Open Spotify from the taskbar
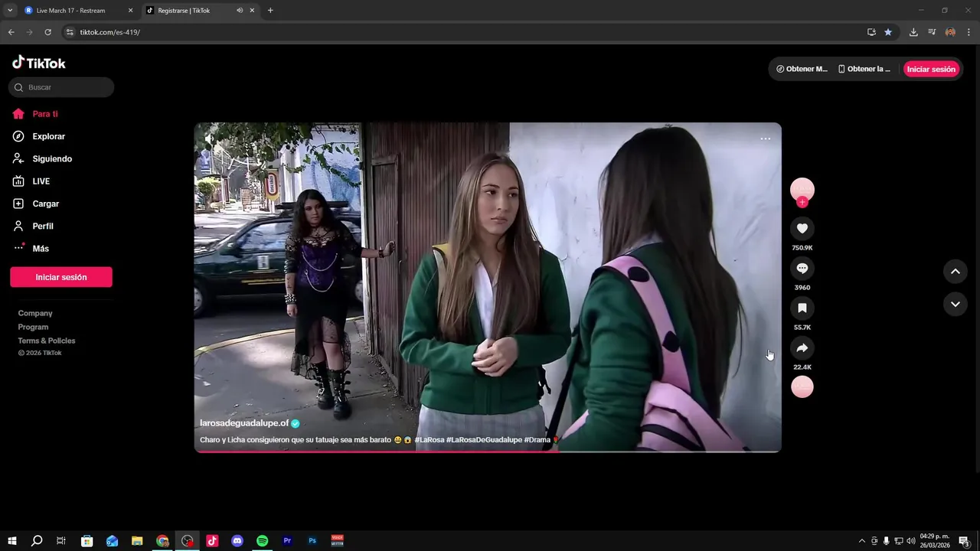 (x=262, y=541)
